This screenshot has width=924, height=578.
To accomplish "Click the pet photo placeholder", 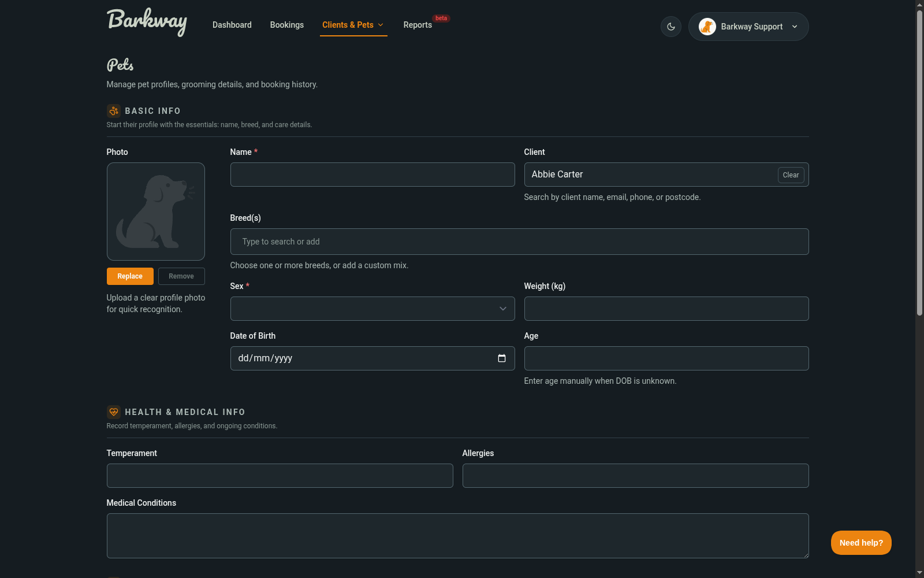I will click(x=156, y=212).
